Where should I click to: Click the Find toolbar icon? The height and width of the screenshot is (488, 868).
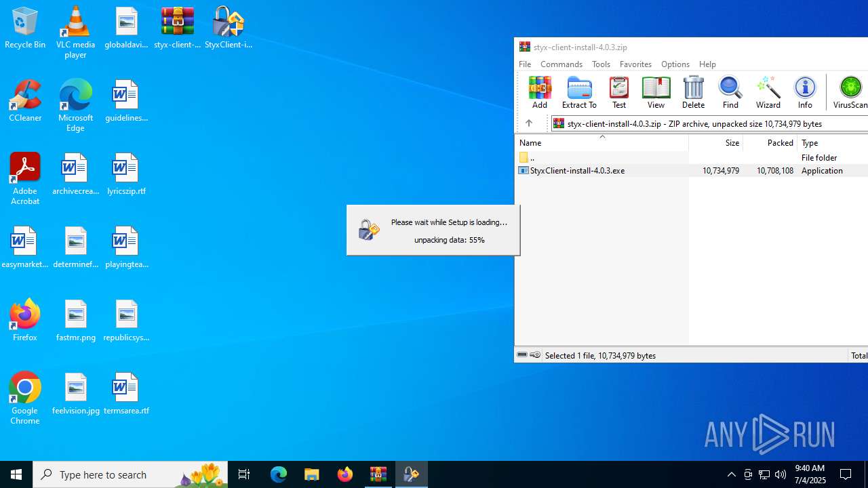730,92
